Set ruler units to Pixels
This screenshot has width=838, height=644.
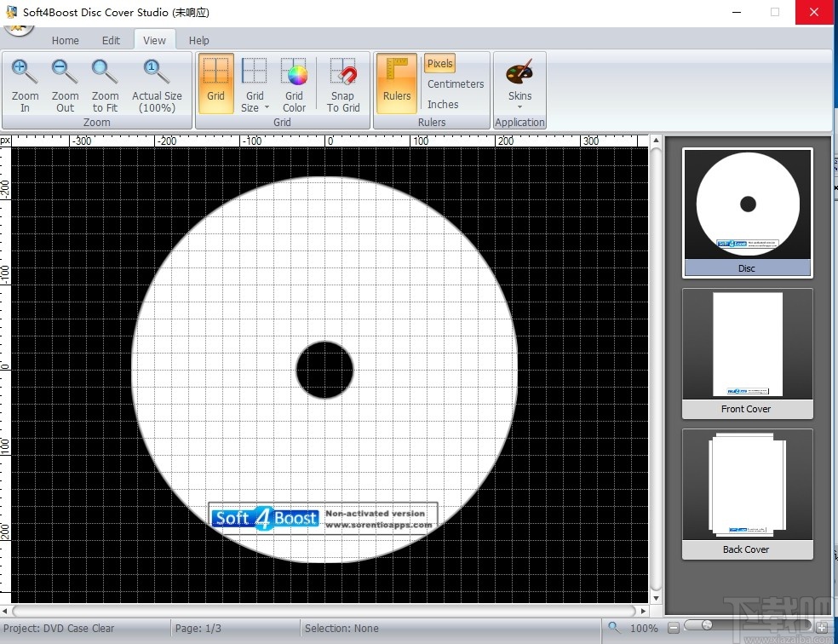pyautogui.click(x=439, y=63)
